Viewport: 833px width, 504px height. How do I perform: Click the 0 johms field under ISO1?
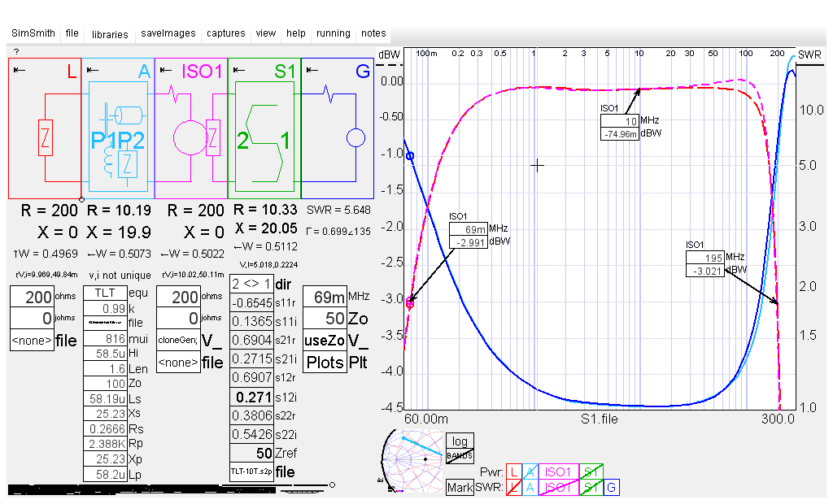(x=178, y=318)
